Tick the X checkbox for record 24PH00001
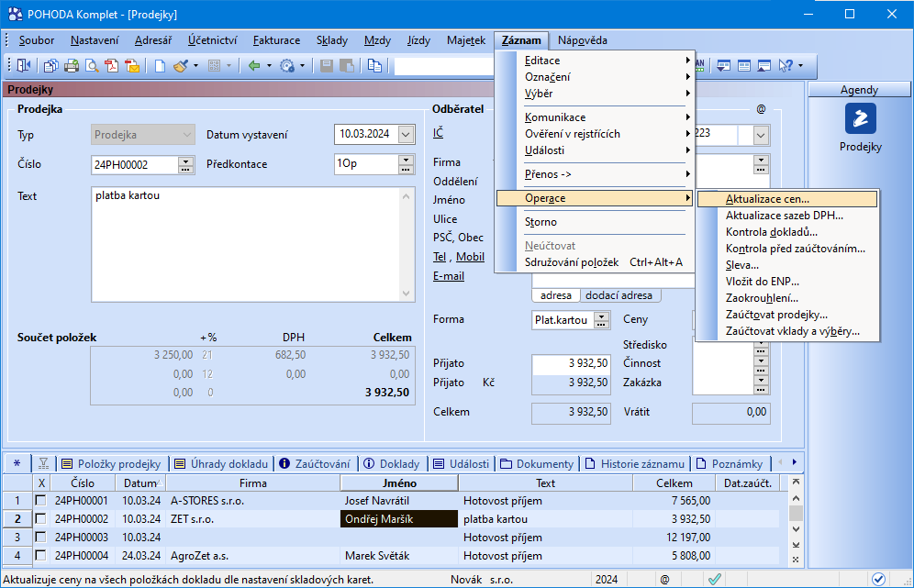Image resolution: width=914 pixels, height=588 pixels. [40, 501]
